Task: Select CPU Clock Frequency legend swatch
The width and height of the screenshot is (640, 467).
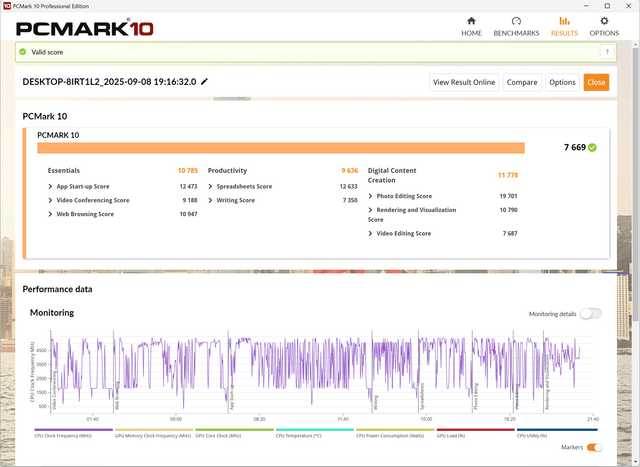Action: (73, 429)
